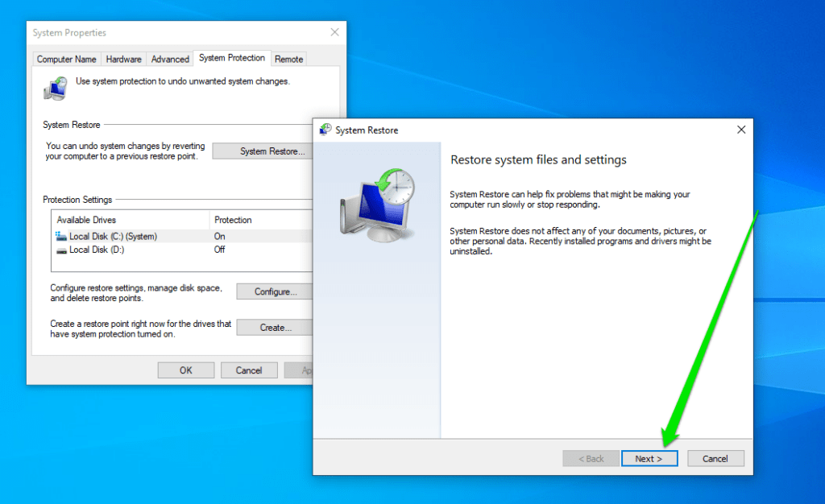This screenshot has width=825, height=504.
Task: Click the System Protection shield icon
Action: (55, 88)
